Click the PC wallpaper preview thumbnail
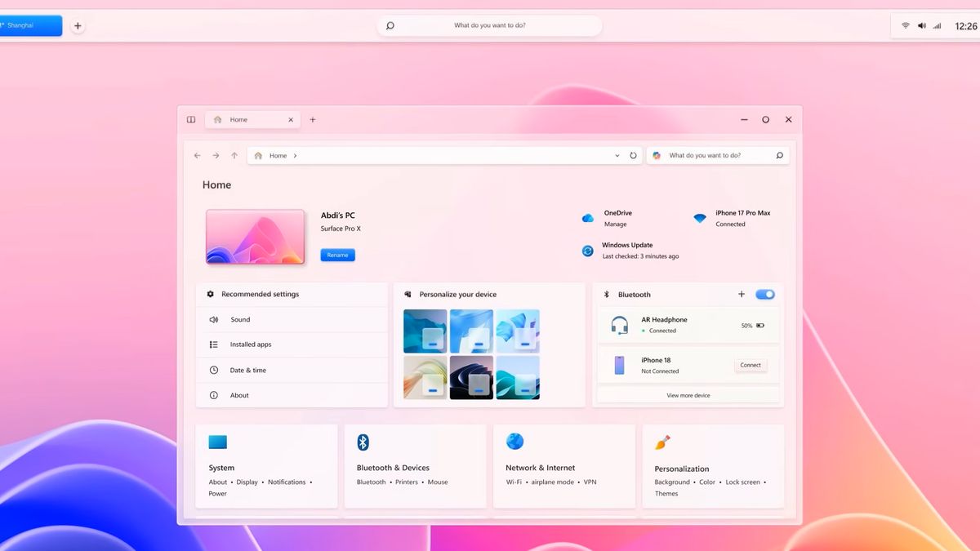Image resolution: width=980 pixels, height=551 pixels. pyautogui.click(x=256, y=237)
